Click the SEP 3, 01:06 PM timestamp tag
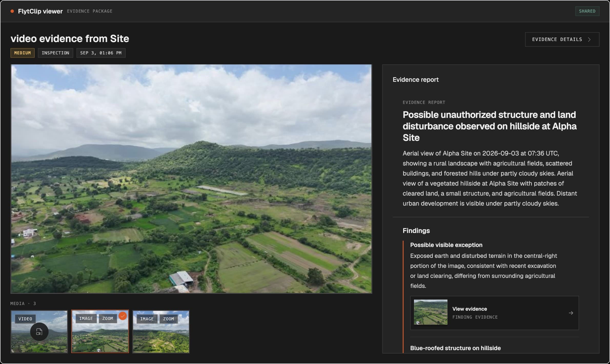The height and width of the screenshot is (364, 610). click(x=101, y=53)
